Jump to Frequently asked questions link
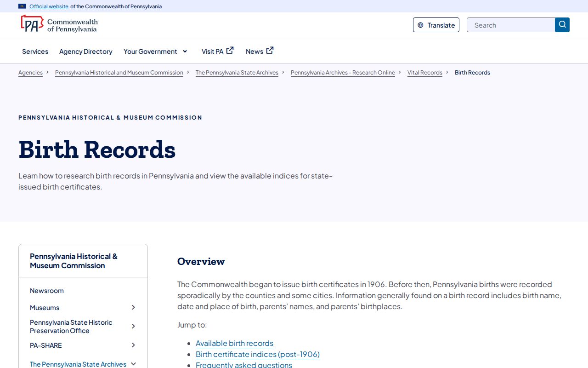Viewport: 588px width, 368px height. coord(244,365)
